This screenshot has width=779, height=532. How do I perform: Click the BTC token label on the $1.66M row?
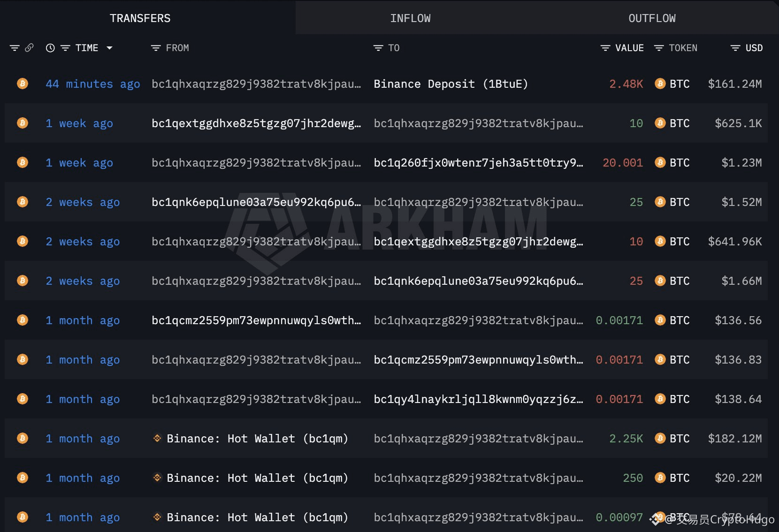[x=680, y=281]
